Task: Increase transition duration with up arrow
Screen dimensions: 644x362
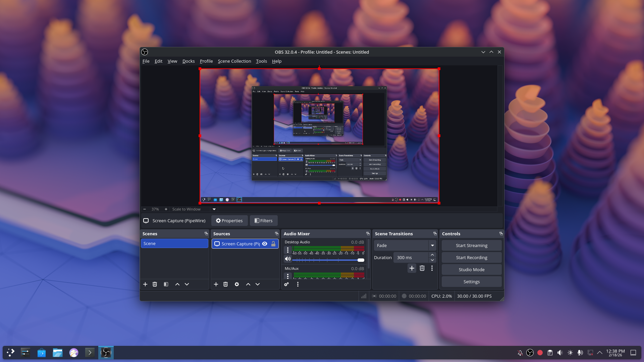Action: 432,255
